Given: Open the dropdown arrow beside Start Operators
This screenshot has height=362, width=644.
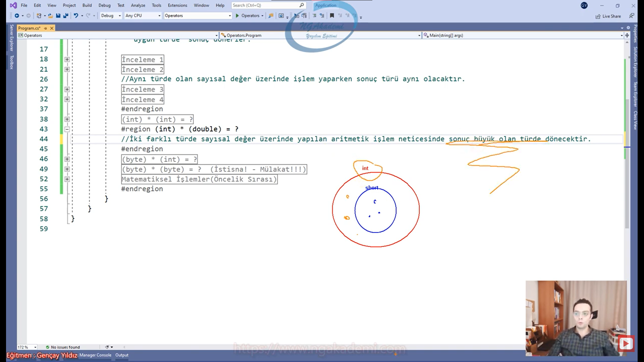Looking at the screenshot, I should pyautogui.click(x=262, y=16).
